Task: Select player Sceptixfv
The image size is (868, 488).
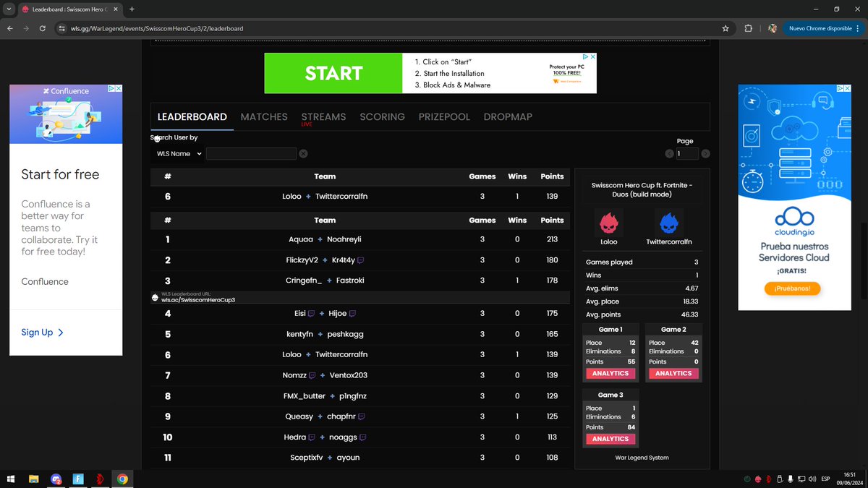Action: point(305,458)
